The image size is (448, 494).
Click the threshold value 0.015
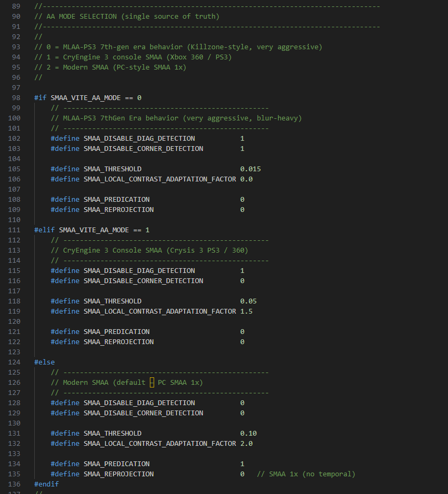(250, 169)
